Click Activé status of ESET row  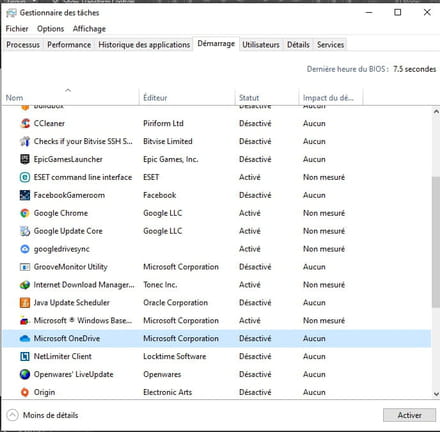[x=250, y=177]
